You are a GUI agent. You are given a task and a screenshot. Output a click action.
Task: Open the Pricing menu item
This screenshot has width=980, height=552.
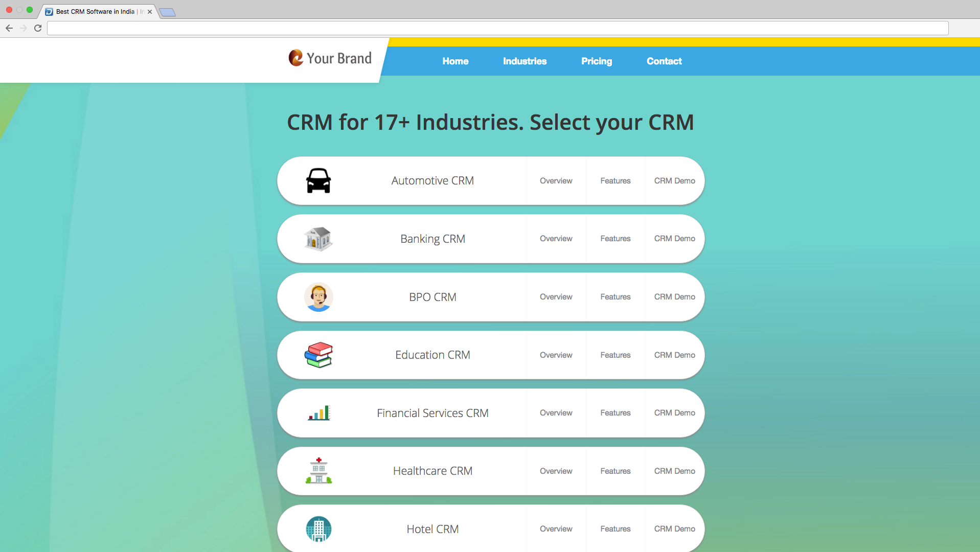click(x=597, y=61)
